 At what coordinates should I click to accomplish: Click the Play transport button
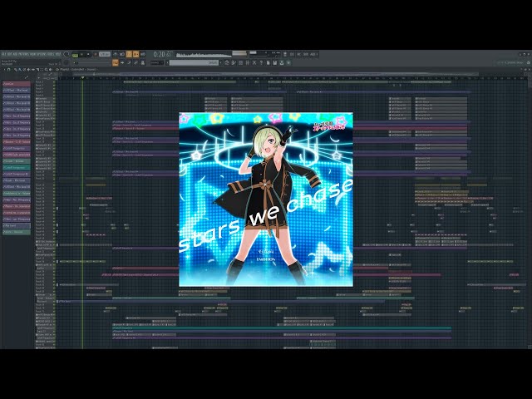[x=81, y=54]
